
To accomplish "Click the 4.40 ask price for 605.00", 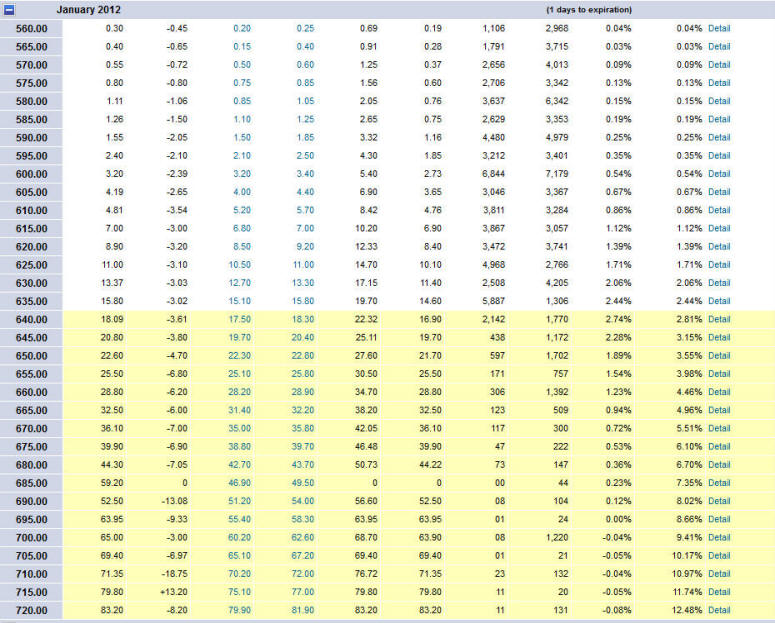I will (305, 192).
